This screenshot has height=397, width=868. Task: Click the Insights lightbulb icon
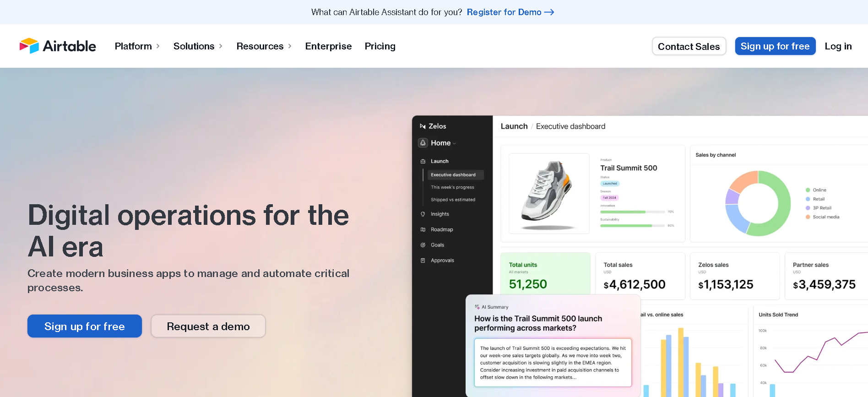(423, 214)
